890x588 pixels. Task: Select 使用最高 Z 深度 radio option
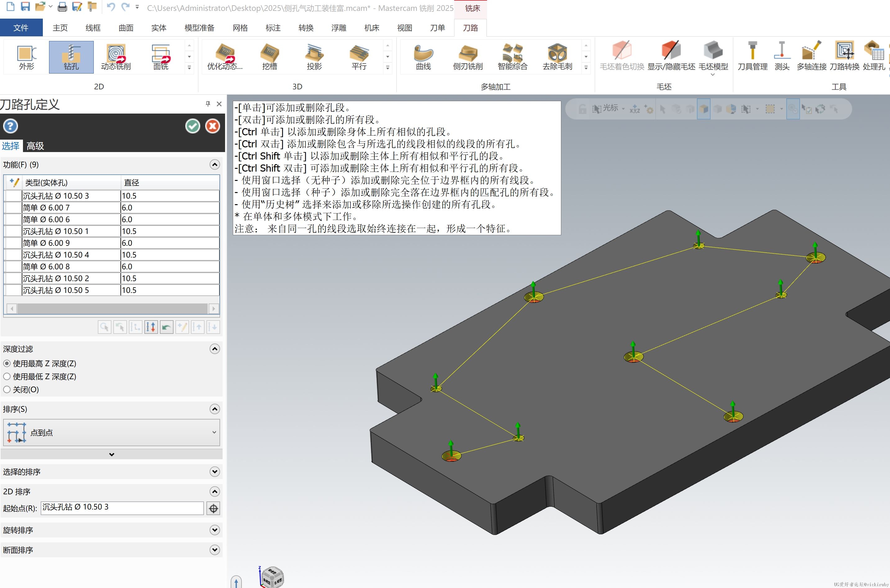coord(7,363)
